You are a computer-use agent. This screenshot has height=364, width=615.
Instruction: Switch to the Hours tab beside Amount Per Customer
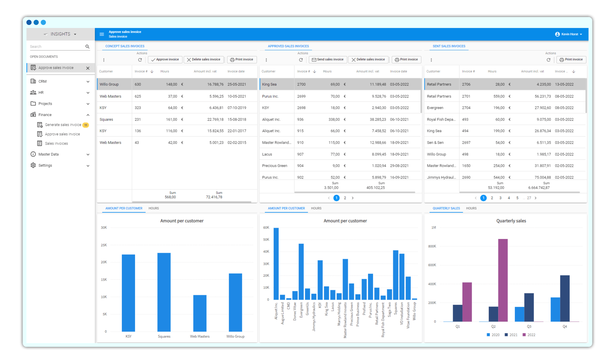(154, 208)
